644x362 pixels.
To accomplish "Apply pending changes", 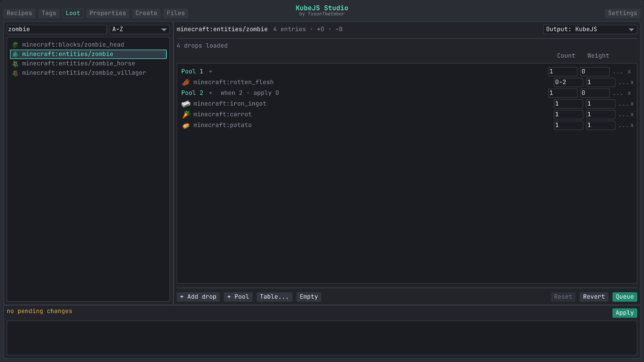I will (625, 313).
